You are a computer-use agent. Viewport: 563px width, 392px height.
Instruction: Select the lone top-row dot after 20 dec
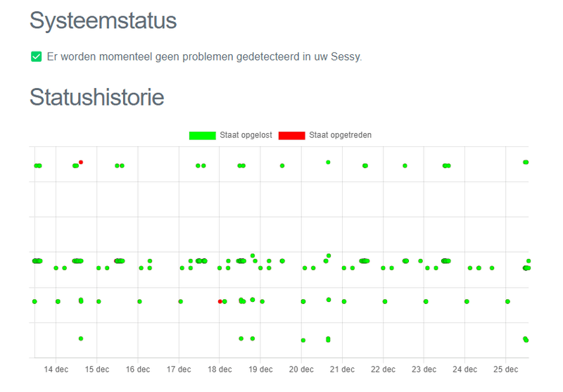328,163
